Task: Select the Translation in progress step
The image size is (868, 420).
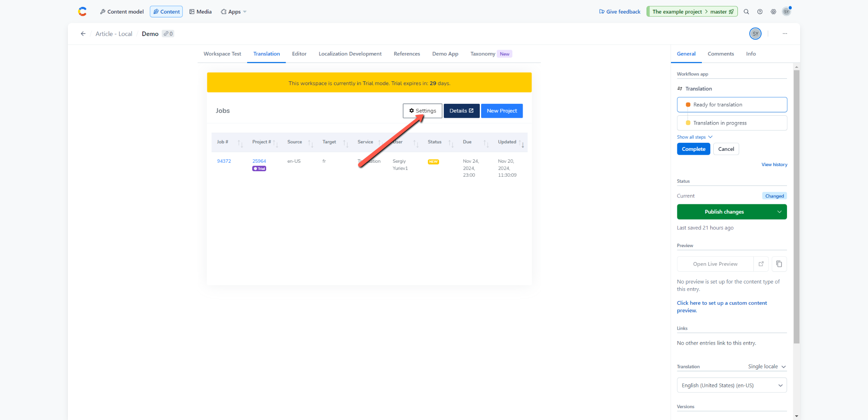Action: coord(732,123)
